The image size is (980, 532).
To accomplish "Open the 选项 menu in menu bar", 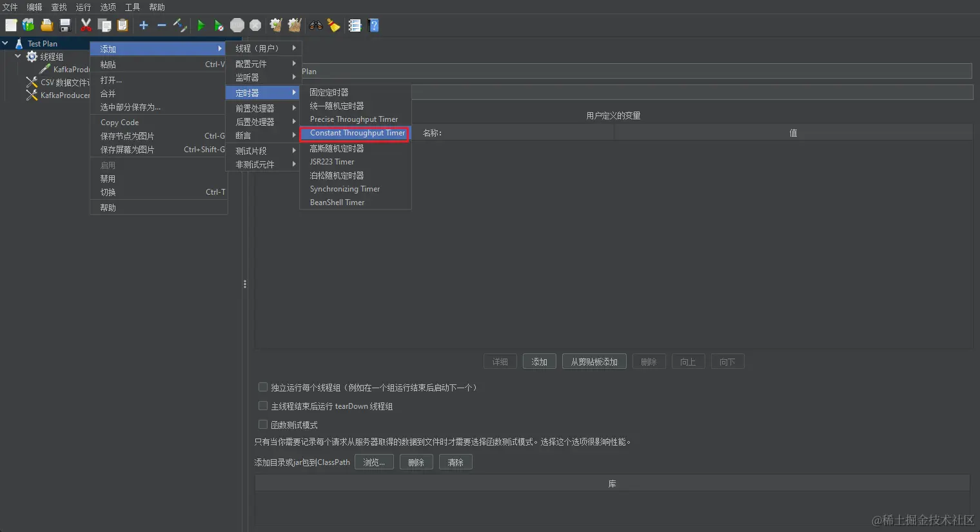I will [x=108, y=7].
